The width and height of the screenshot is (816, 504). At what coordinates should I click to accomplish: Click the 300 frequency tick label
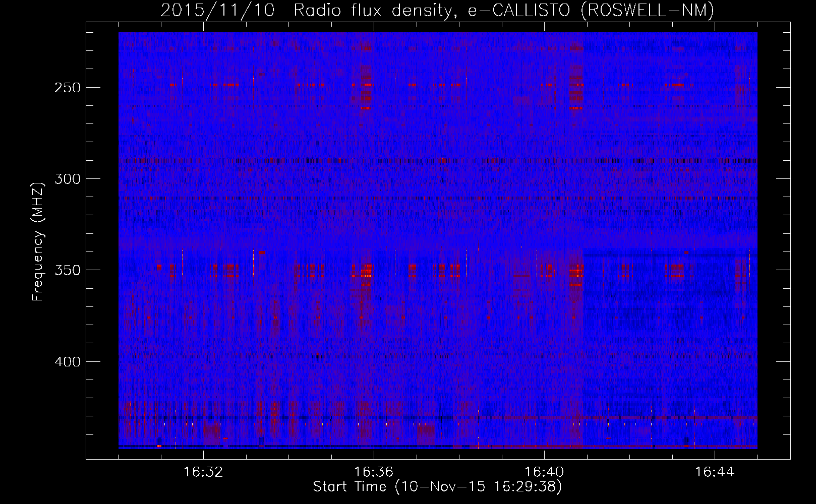pyautogui.click(x=67, y=179)
